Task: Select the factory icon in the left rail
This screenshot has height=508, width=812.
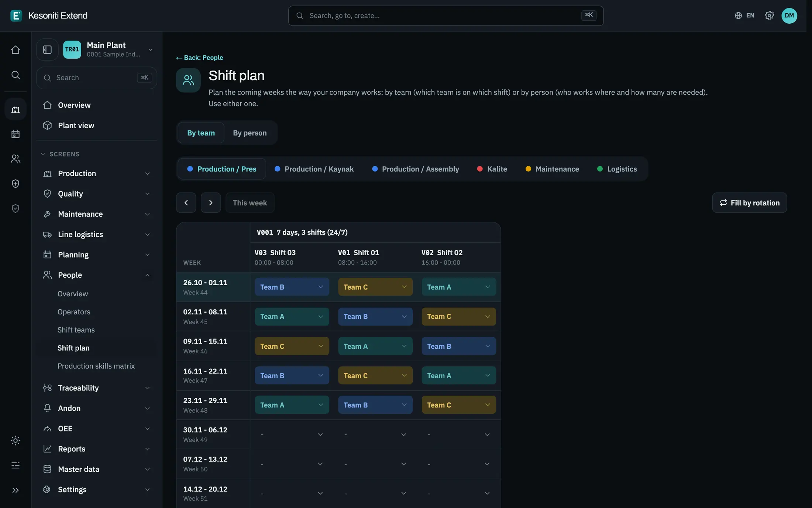Action: (16, 109)
